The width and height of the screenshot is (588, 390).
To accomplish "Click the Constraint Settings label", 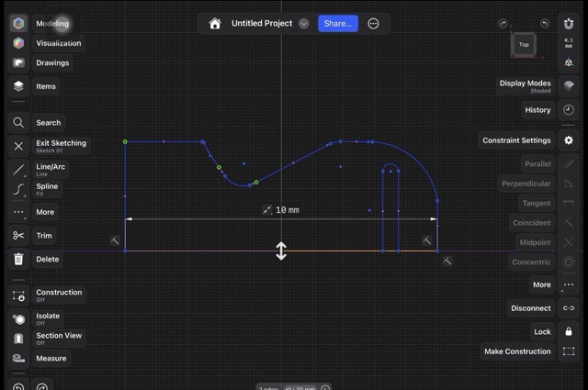I will tap(516, 140).
